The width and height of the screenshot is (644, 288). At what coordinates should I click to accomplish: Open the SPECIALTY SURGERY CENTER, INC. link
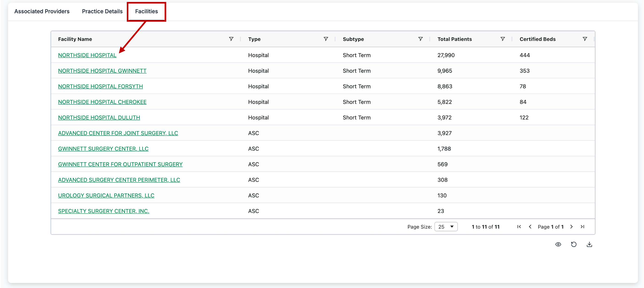(x=103, y=211)
